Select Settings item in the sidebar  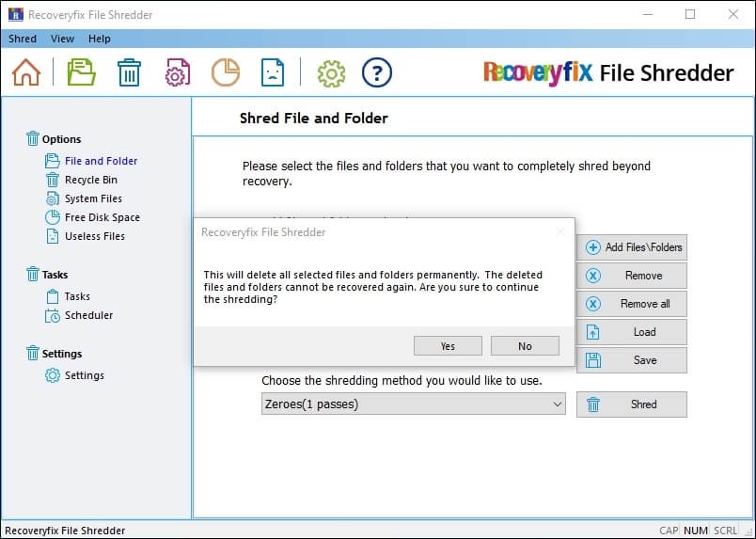point(84,375)
